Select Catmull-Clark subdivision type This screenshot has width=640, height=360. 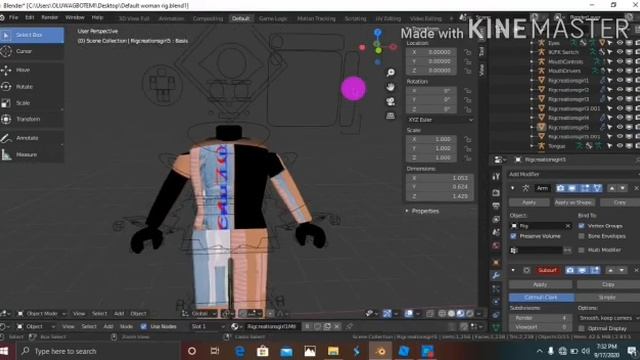541,298
